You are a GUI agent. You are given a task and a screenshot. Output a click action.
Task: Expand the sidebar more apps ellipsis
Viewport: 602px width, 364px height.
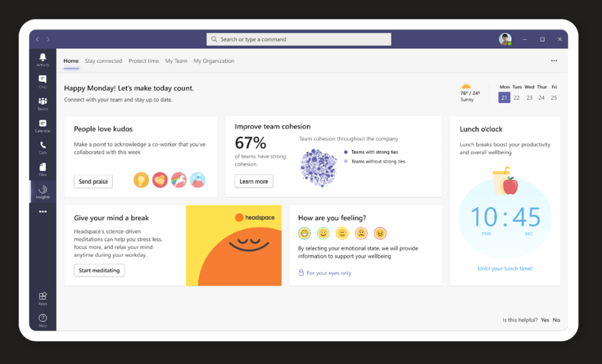point(42,212)
